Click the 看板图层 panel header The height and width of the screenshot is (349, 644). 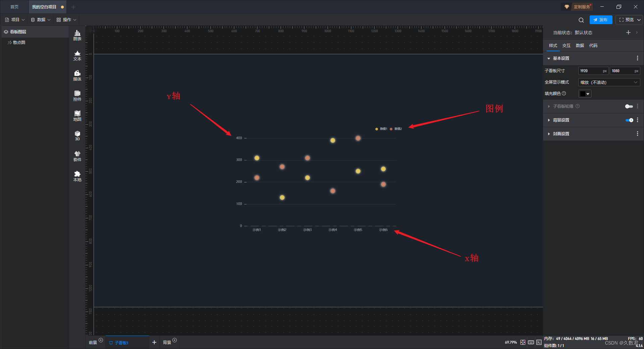tap(35, 32)
